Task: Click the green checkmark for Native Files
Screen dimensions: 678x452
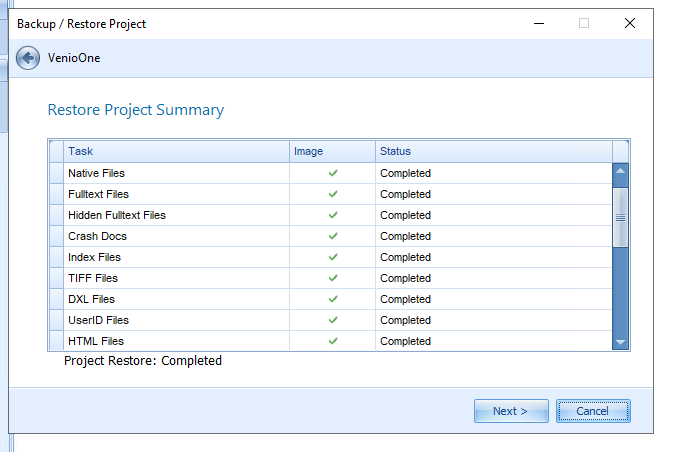Action: click(x=333, y=173)
